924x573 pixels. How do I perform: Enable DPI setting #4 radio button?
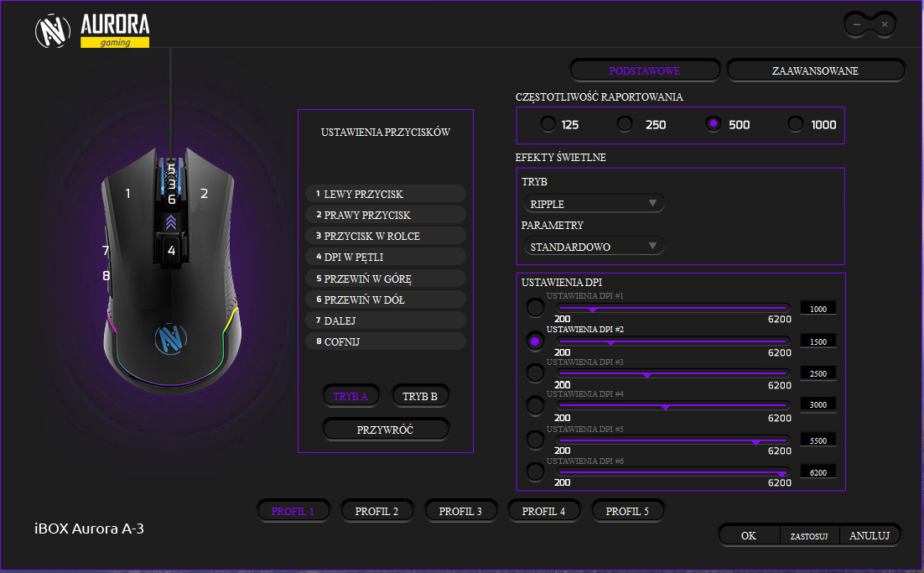pos(535,406)
